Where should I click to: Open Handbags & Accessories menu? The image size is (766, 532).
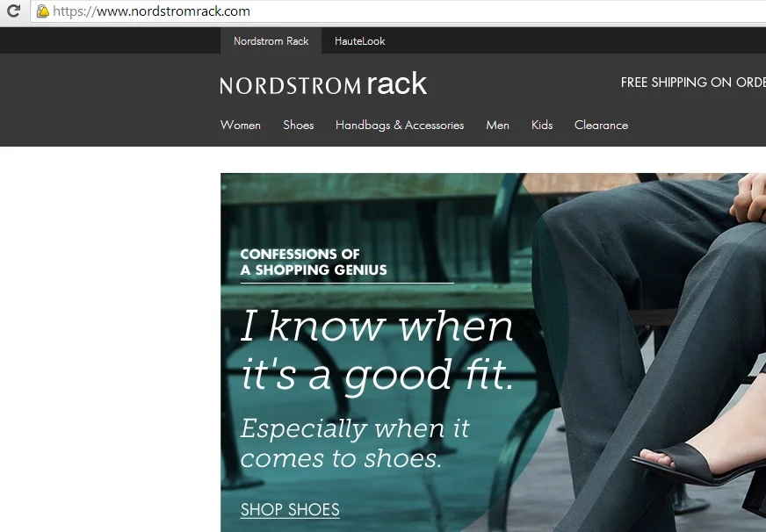click(400, 125)
